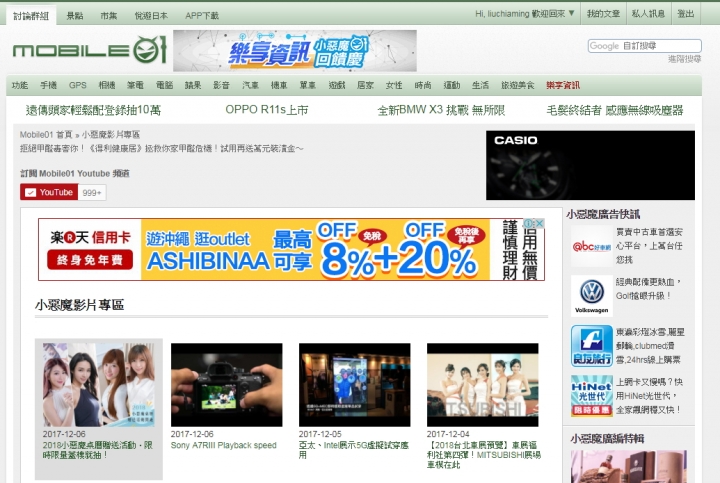720x483 pixels.
Task: Open the 2018小惡魔桌曆 video thumbnail
Action: (x=99, y=385)
